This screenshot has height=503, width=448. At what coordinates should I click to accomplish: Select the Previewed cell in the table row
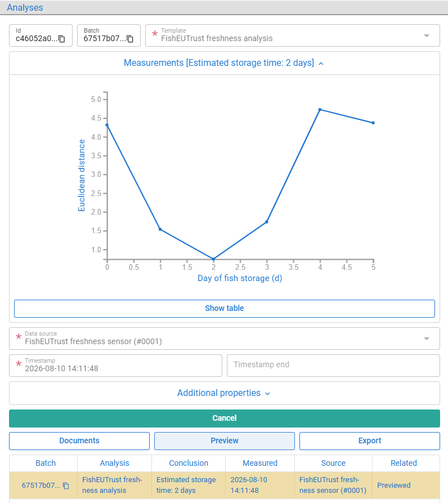[x=406, y=485]
